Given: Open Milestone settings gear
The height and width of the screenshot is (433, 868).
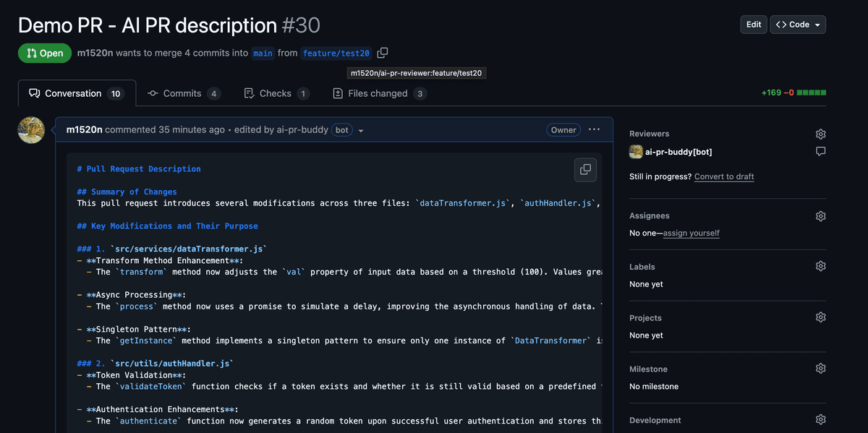Looking at the screenshot, I should (820, 369).
